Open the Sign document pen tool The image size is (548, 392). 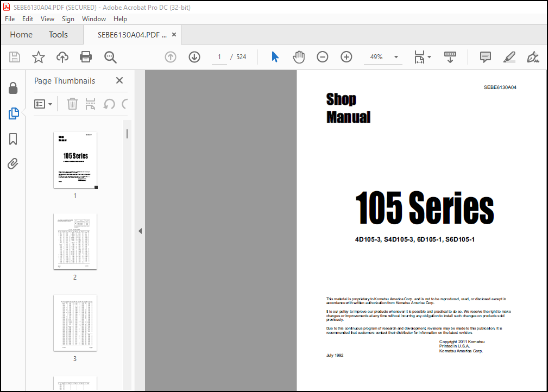coord(533,57)
